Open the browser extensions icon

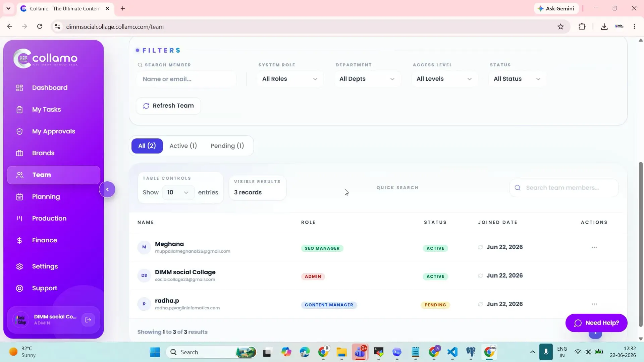pyautogui.click(x=582, y=26)
